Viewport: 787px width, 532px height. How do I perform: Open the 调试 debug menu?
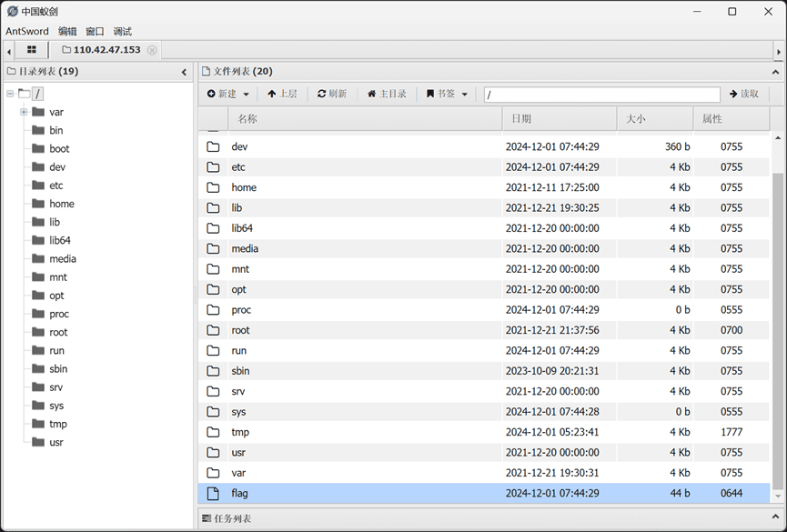(x=123, y=31)
